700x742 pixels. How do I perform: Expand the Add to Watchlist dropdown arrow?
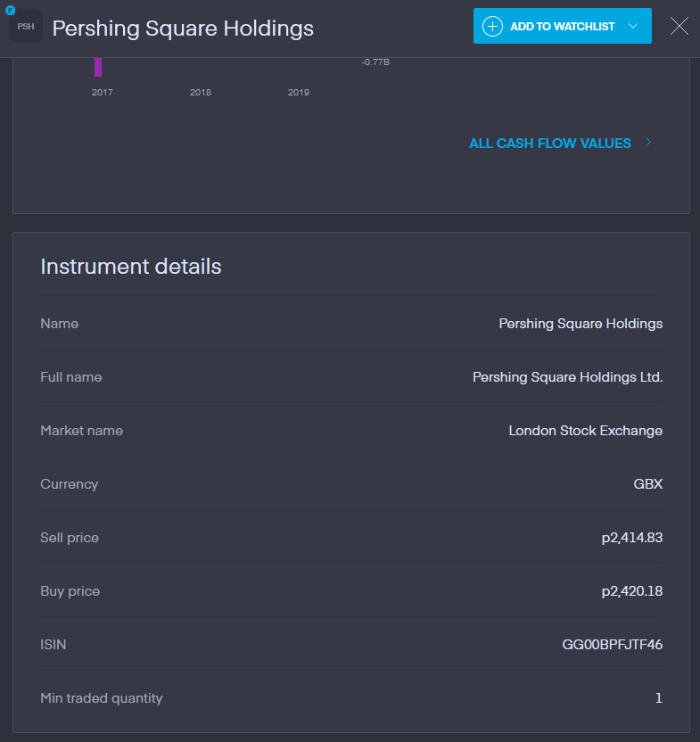(x=633, y=26)
